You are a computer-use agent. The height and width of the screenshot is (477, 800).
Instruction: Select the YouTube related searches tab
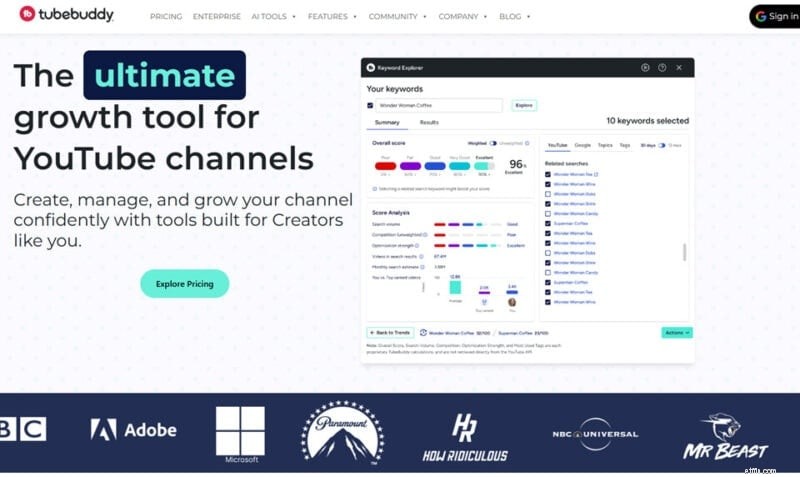[x=557, y=145]
